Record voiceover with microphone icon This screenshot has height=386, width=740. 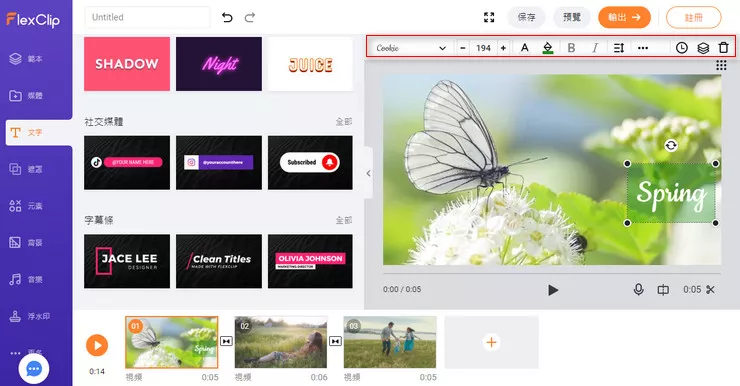(x=638, y=290)
